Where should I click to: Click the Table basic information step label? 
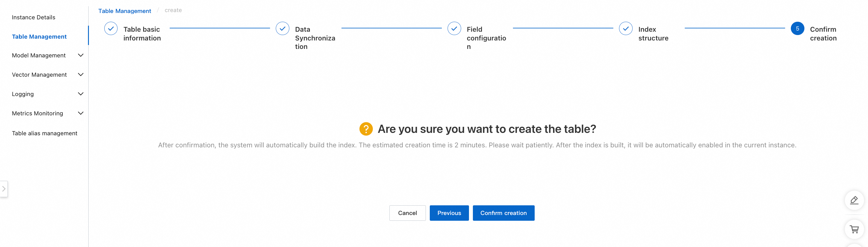(142, 34)
